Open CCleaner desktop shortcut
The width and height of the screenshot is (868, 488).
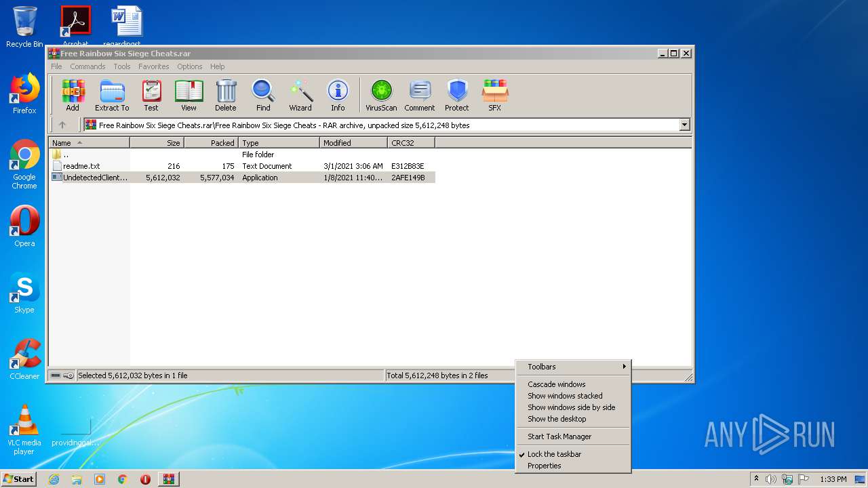[x=24, y=359]
